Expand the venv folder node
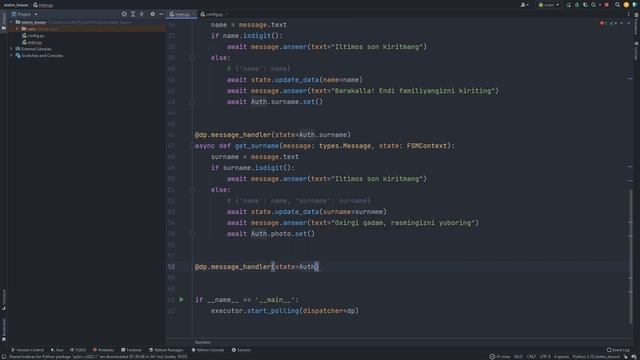The image size is (640, 360). click(x=17, y=29)
